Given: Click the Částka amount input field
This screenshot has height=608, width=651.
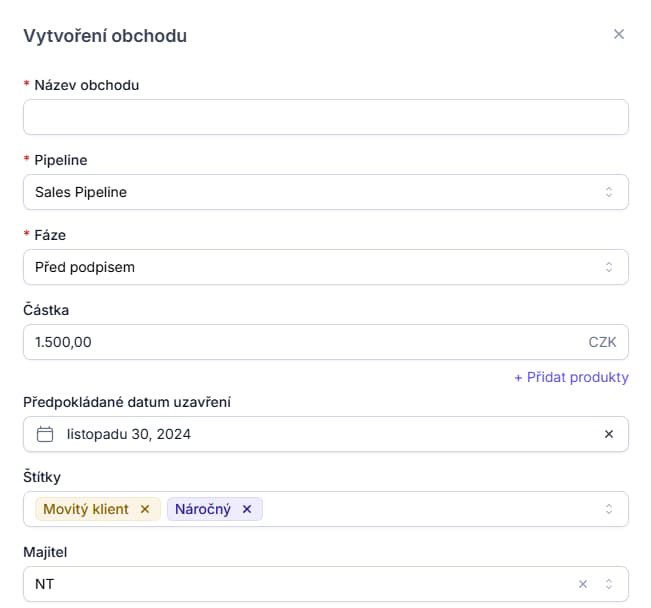Looking at the screenshot, I should pos(300,342).
